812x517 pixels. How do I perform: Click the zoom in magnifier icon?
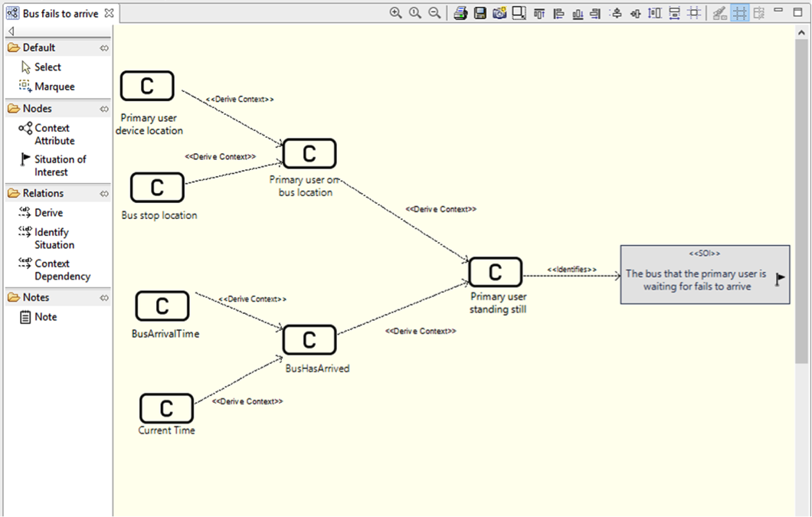point(396,13)
